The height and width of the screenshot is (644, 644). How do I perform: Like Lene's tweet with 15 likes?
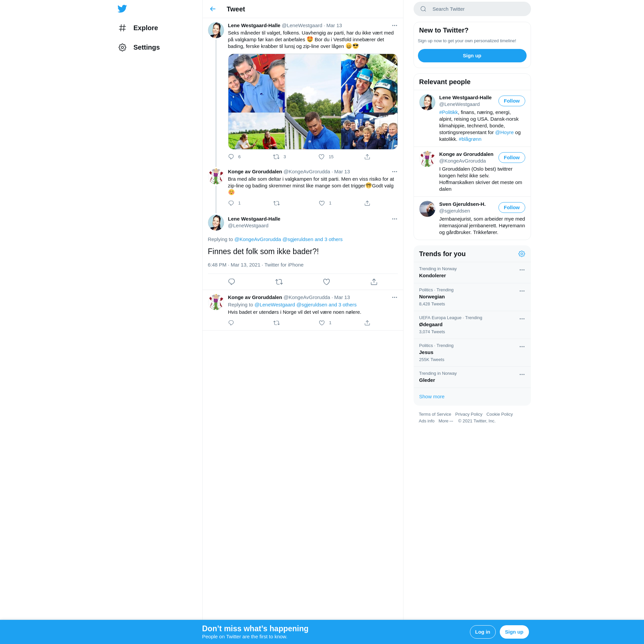click(322, 157)
